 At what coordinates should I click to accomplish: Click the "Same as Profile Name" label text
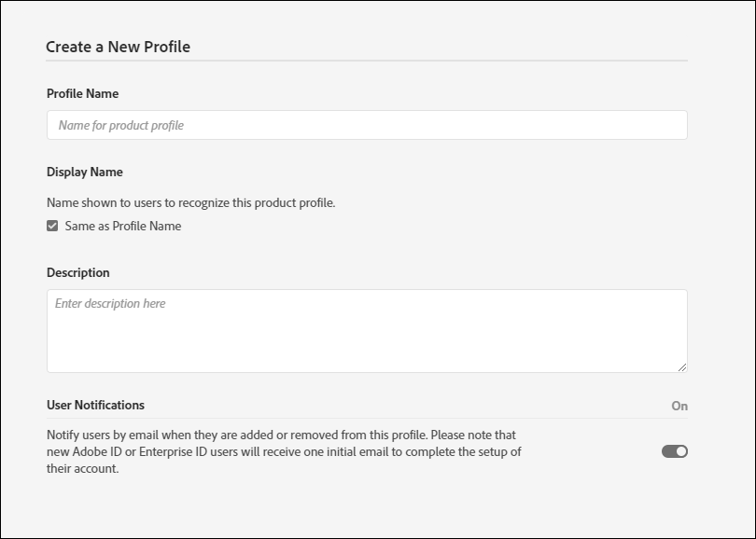coord(123,226)
